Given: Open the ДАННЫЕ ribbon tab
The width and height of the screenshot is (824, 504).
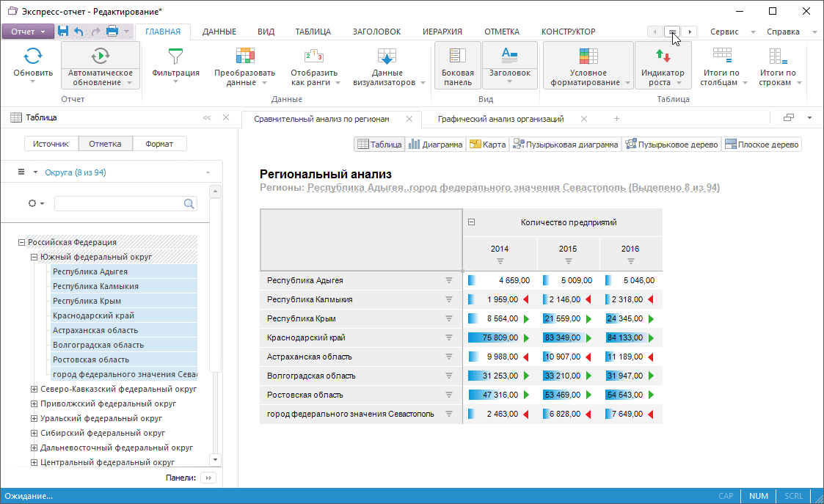Looking at the screenshot, I should [219, 32].
